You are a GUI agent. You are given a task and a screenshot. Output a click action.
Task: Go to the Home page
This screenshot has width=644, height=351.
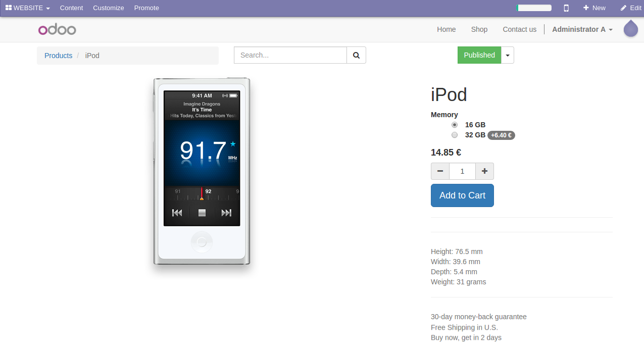(x=447, y=29)
